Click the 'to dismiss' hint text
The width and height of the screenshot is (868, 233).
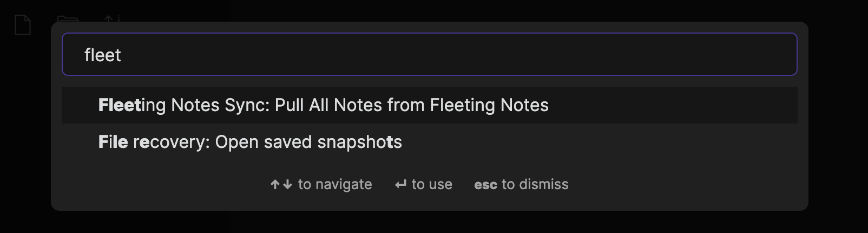point(535,185)
